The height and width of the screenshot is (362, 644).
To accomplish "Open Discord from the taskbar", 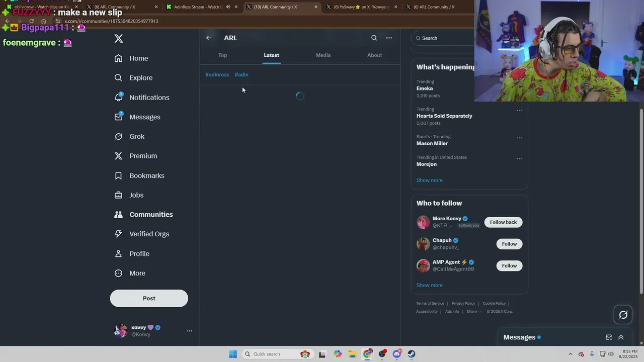I will (397, 354).
